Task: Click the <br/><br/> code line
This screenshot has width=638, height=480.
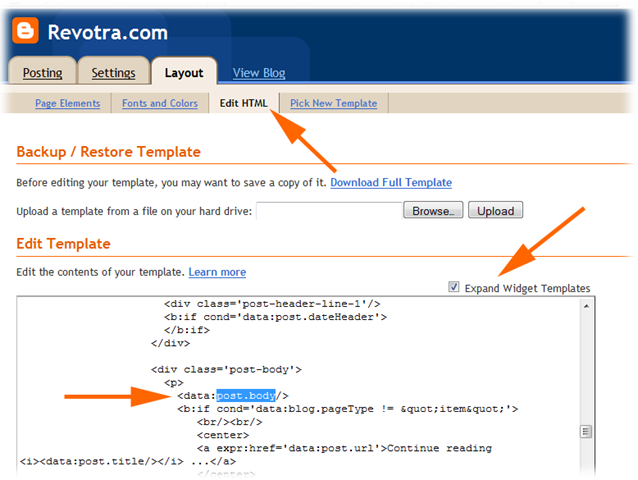Action: click(x=229, y=422)
